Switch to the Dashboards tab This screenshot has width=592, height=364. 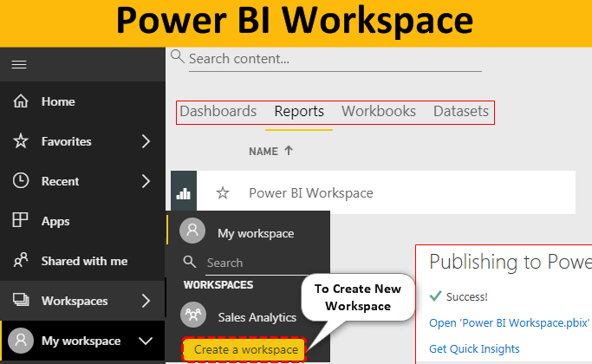pyautogui.click(x=218, y=112)
